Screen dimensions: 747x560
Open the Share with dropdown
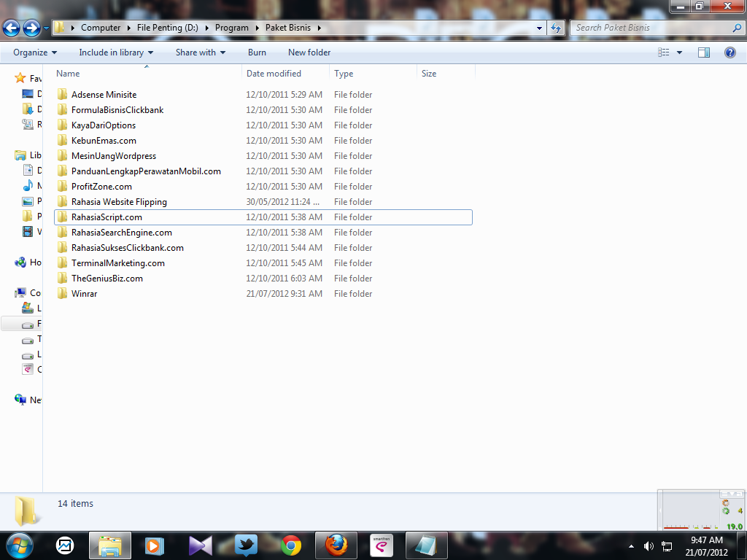pos(200,52)
